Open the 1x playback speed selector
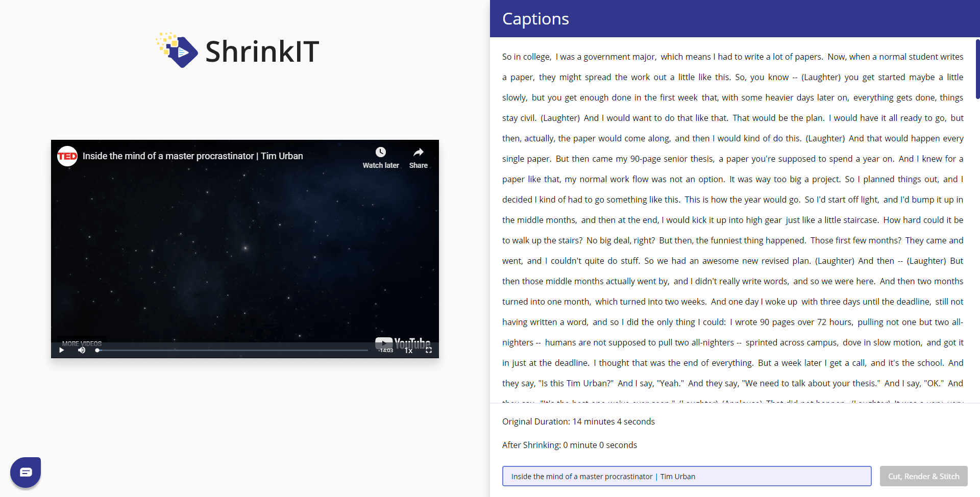The image size is (980, 497). (x=408, y=351)
